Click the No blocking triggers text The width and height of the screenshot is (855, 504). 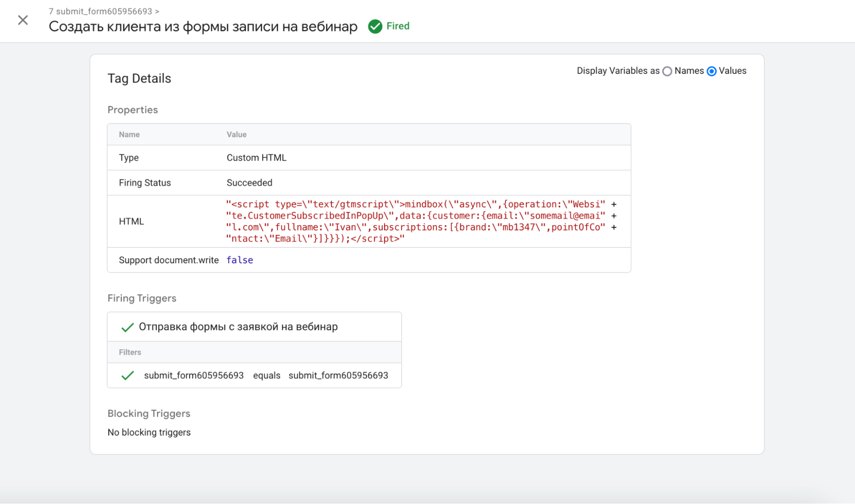pyautogui.click(x=149, y=433)
